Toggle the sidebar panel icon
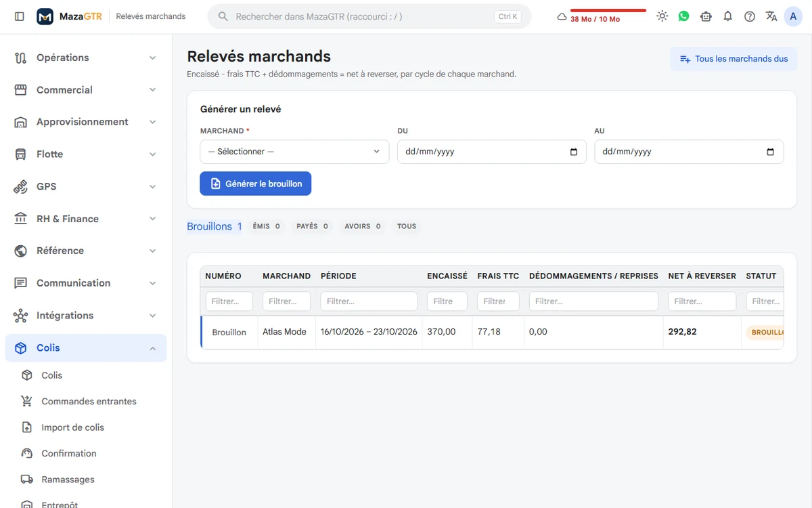The width and height of the screenshot is (812, 508). tap(19, 16)
